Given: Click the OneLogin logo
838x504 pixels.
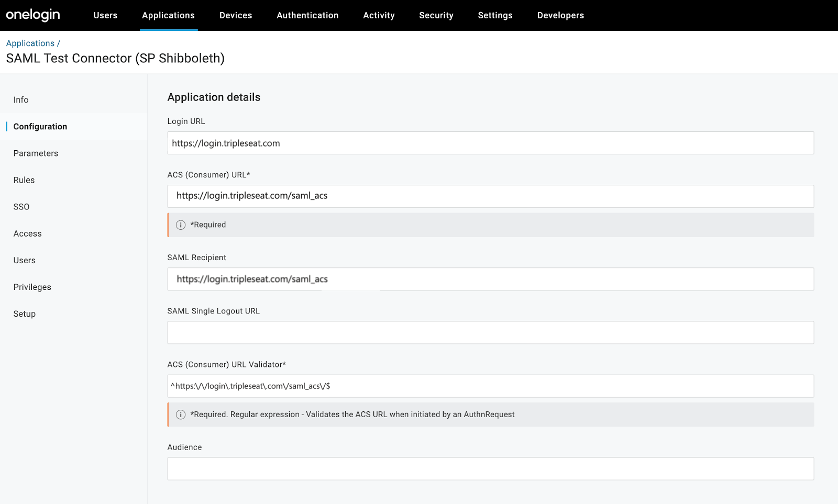Looking at the screenshot, I should (33, 15).
